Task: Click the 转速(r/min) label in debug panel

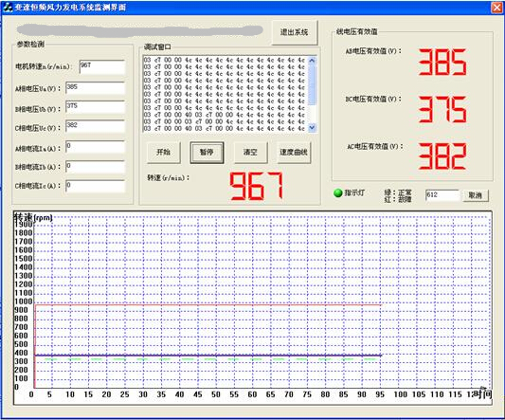Action: [x=168, y=177]
